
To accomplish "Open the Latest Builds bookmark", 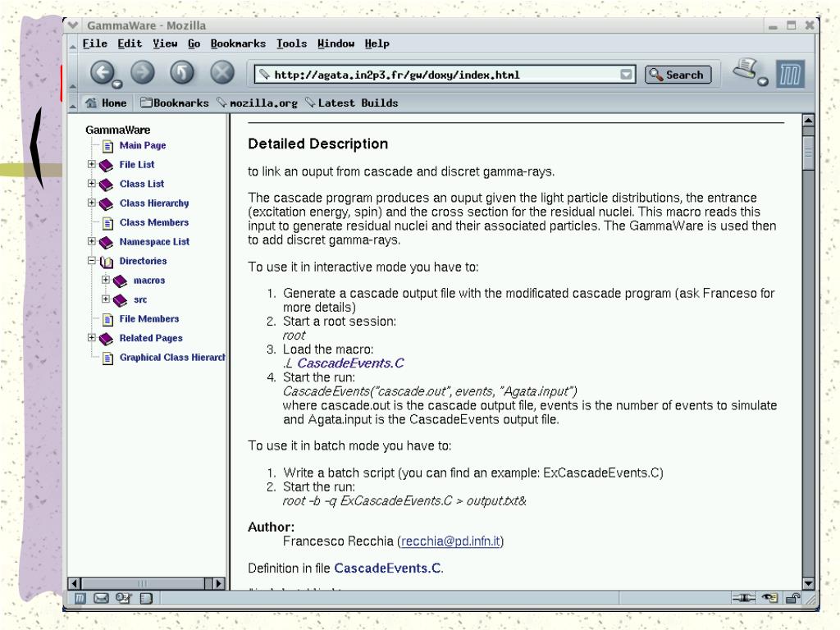I will 352,103.
